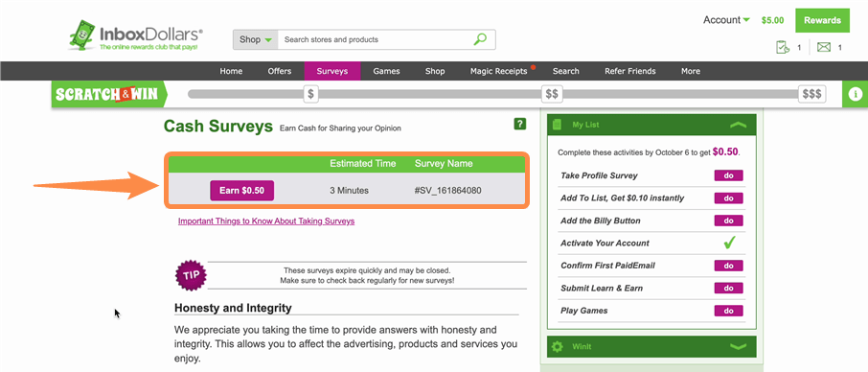Click the Play Games list item text
This screenshot has height=372, width=868.
point(584,311)
